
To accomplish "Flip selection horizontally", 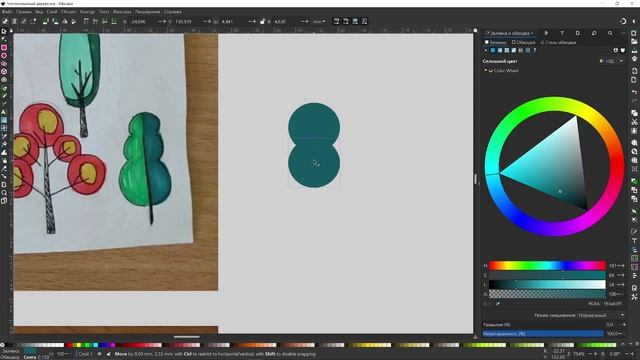I will (64, 21).
